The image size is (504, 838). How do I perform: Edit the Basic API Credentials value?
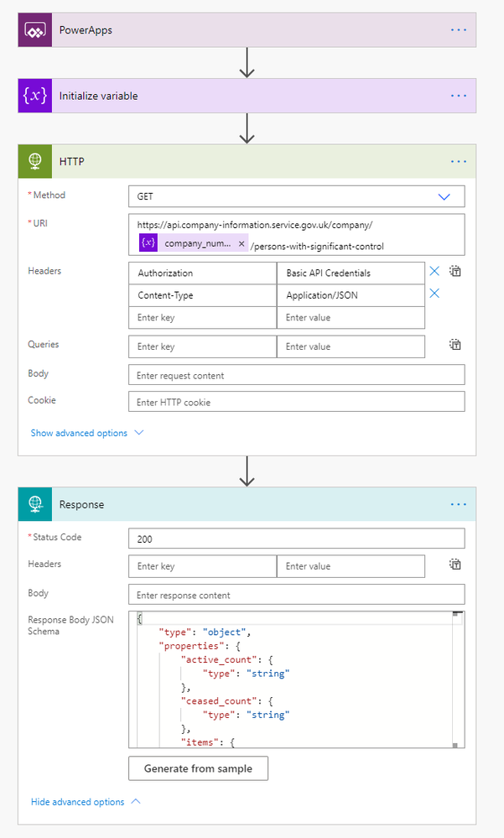point(351,273)
